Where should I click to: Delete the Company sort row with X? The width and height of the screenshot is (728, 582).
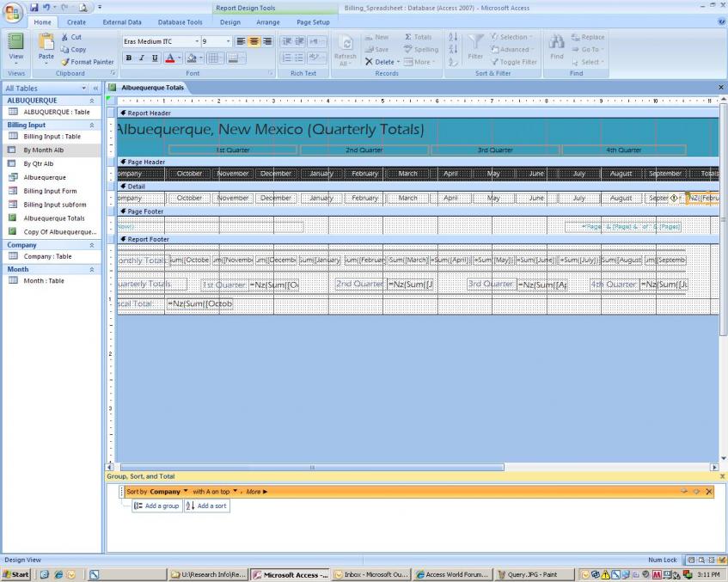point(709,492)
